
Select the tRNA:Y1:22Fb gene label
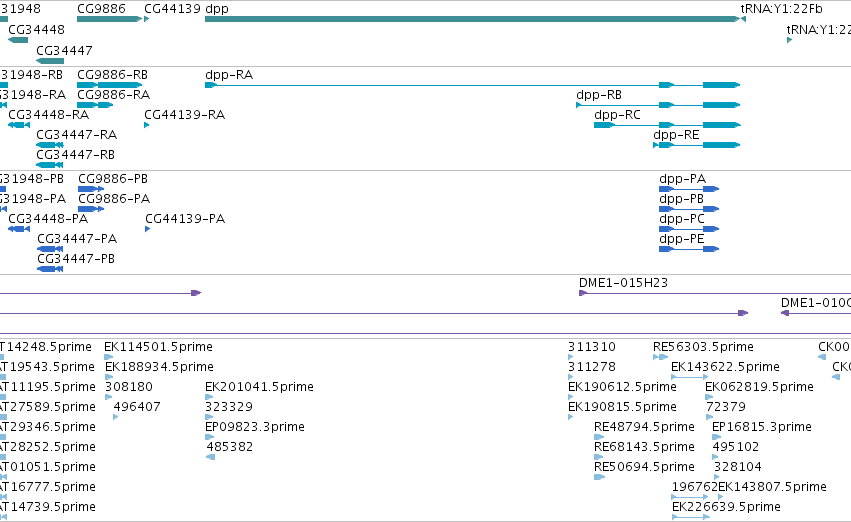coord(782,9)
